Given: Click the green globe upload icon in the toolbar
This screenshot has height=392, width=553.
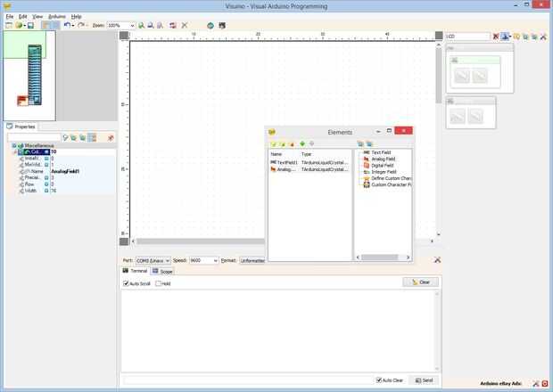Looking at the screenshot, I should click(x=210, y=25).
